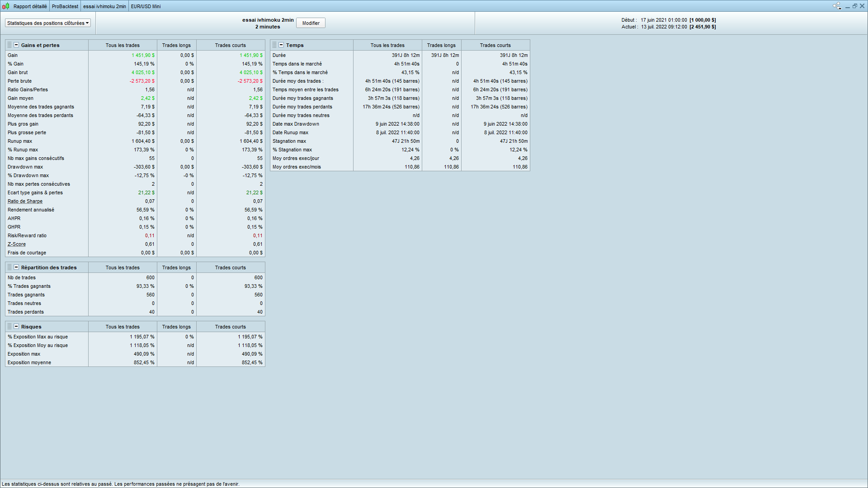Click Trades longs header in Risques table
Screen dimensions: 868x488
(176, 327)
